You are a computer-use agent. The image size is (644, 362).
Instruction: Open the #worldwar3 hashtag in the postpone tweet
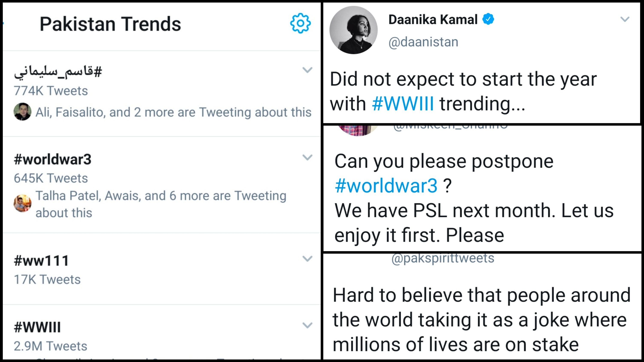(386, 185)
